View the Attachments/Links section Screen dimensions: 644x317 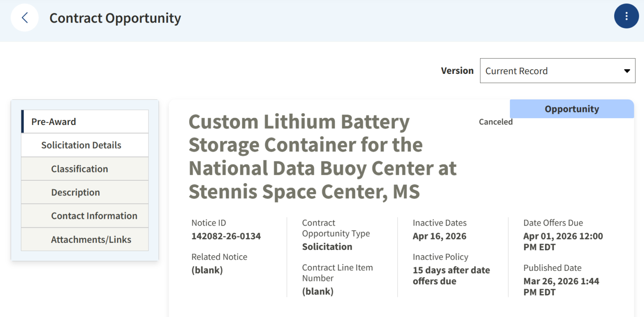91,239
